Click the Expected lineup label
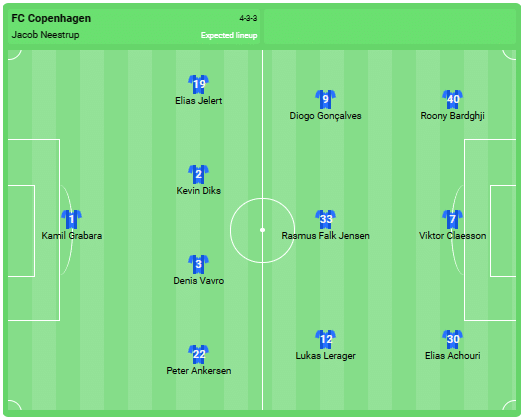The width and height of the screenshot is (524, 419). [x=229, y=35]
